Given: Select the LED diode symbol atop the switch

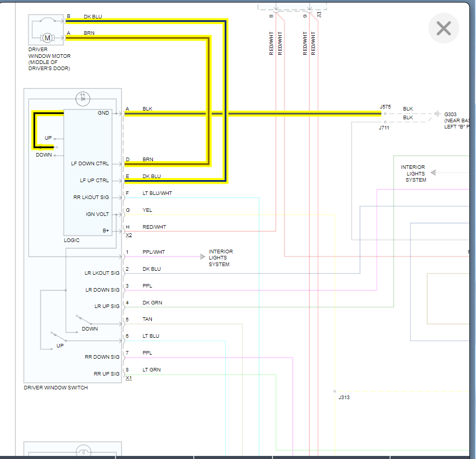Looking at the screenshot, I should [x=83, y=99].
